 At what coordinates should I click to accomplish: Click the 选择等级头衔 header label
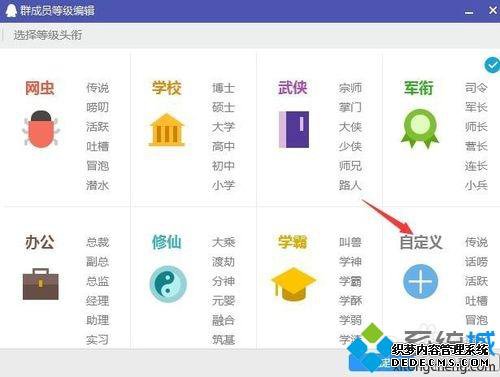click(x=48, y=35)
